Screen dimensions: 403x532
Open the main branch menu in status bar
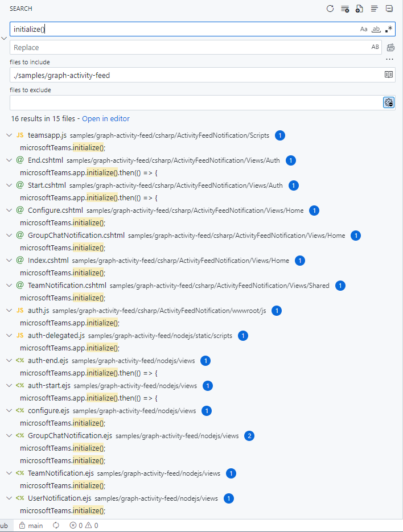(31, 525)
